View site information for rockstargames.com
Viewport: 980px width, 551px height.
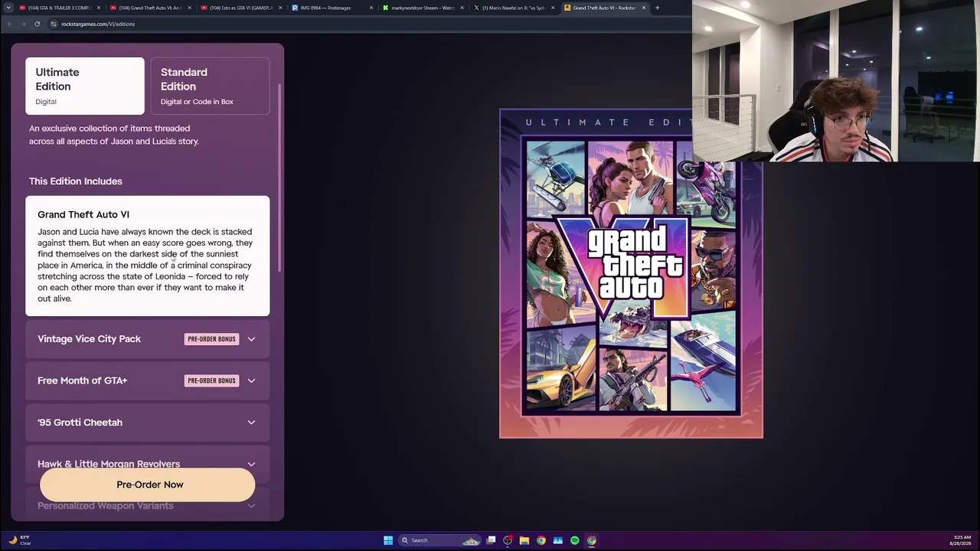click(54, 24)
